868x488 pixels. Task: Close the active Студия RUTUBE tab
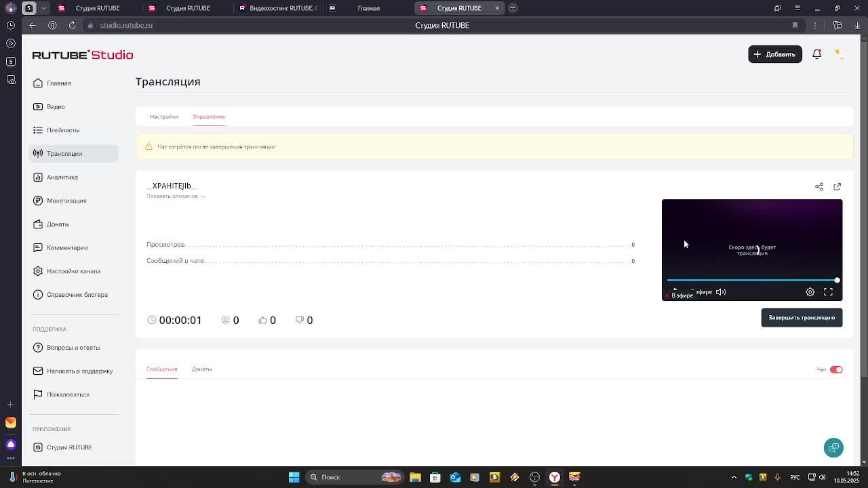(497, 8)
